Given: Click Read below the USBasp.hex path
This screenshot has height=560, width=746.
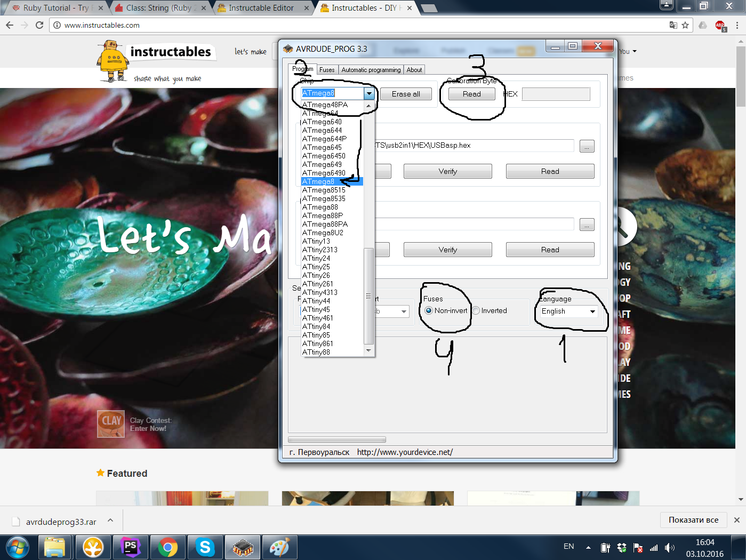Looking at the screenshot, I should (x=550, y=171).
